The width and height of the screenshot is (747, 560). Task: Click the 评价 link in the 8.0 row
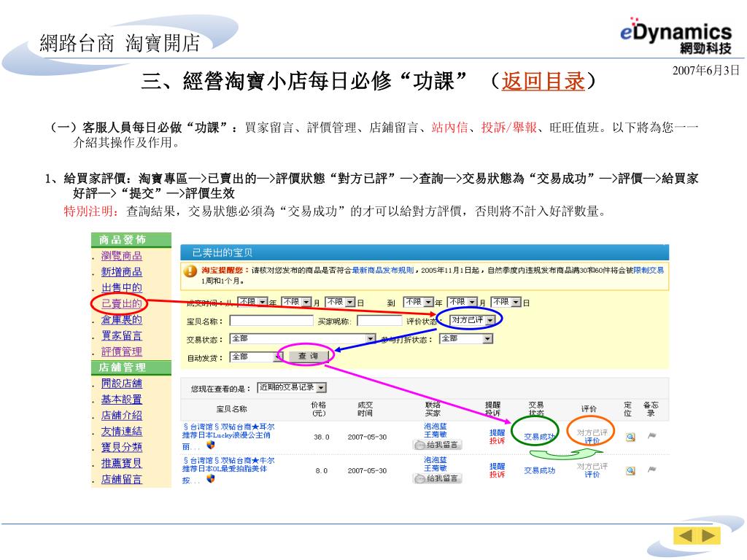pos(592,475)
